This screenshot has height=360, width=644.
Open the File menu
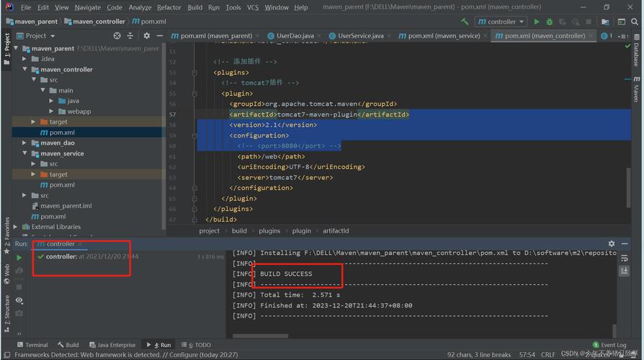pos(26,7)
